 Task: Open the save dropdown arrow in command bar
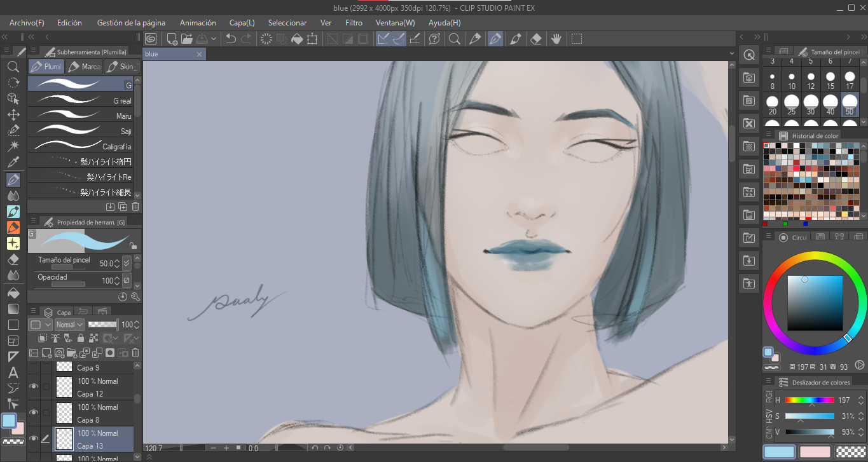click(213, 39)
